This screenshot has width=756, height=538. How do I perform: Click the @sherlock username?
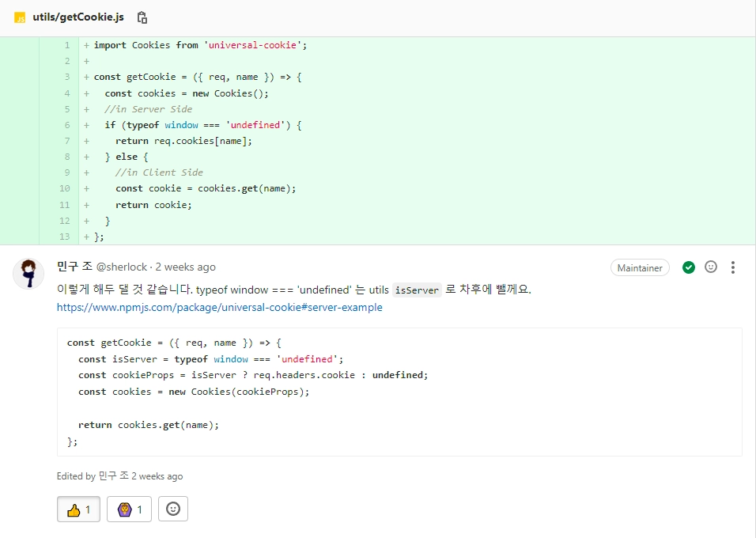[x=122, y=267]
